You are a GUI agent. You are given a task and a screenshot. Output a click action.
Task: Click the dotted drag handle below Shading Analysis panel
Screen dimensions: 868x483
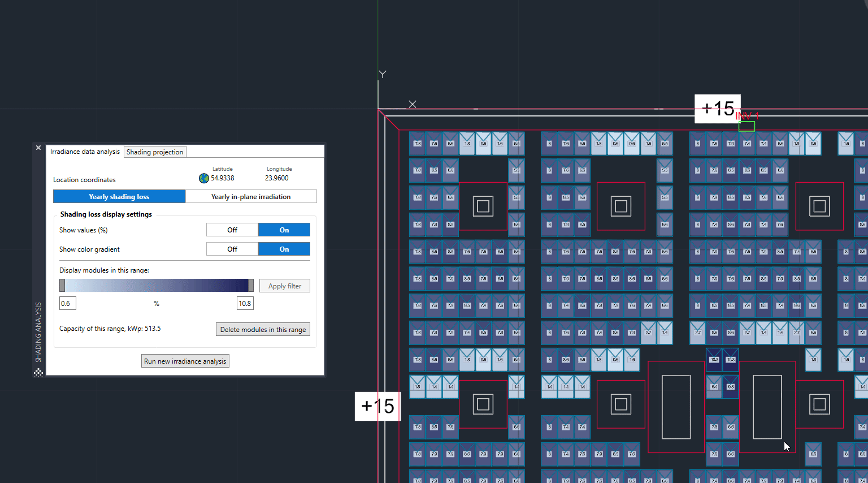point(38,373)
